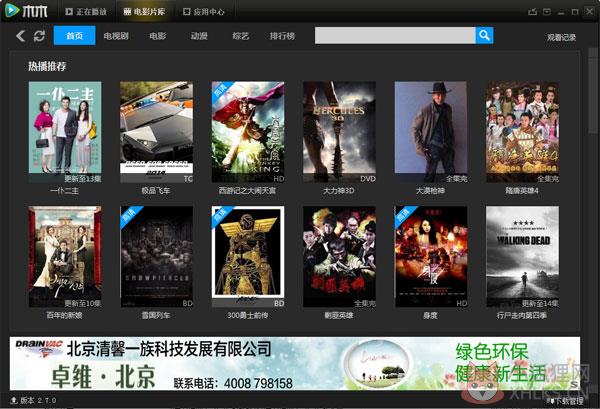Image resolution: width=600 pixels, height=409 pixels.
Task: Refresh the page with the reload icon
Action: (x=39, y=36)
